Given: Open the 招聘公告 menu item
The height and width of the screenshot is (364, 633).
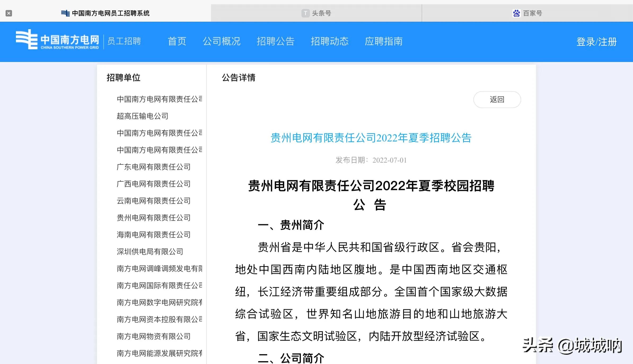Looking at the screenshot, I should 276,41.
